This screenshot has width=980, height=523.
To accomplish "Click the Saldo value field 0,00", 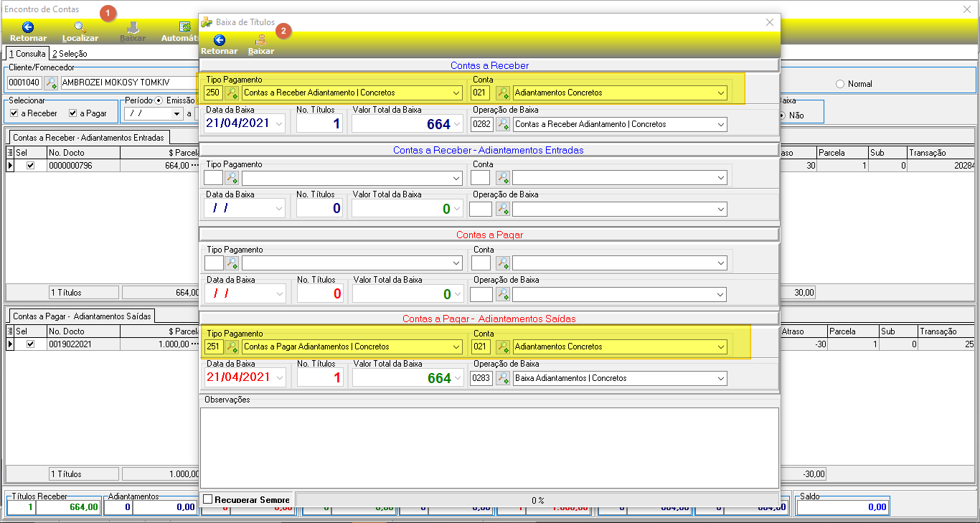I will 842,507.
